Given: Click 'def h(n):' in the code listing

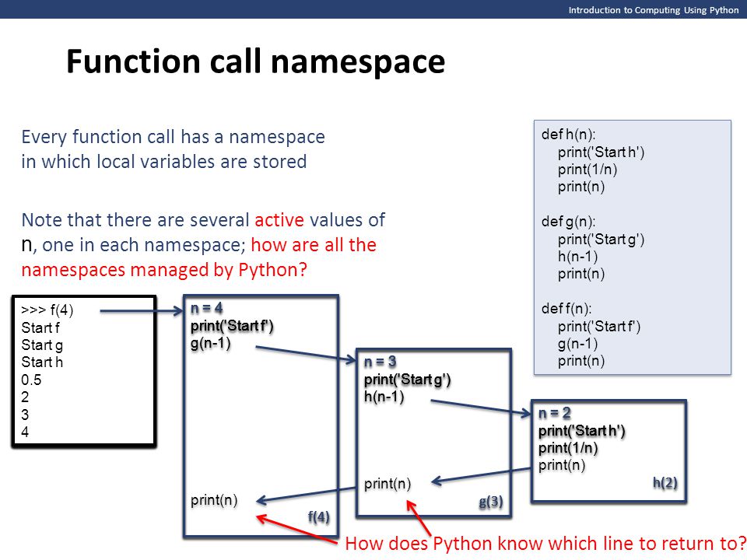Looking at the screenshot, I should point(568,135).
